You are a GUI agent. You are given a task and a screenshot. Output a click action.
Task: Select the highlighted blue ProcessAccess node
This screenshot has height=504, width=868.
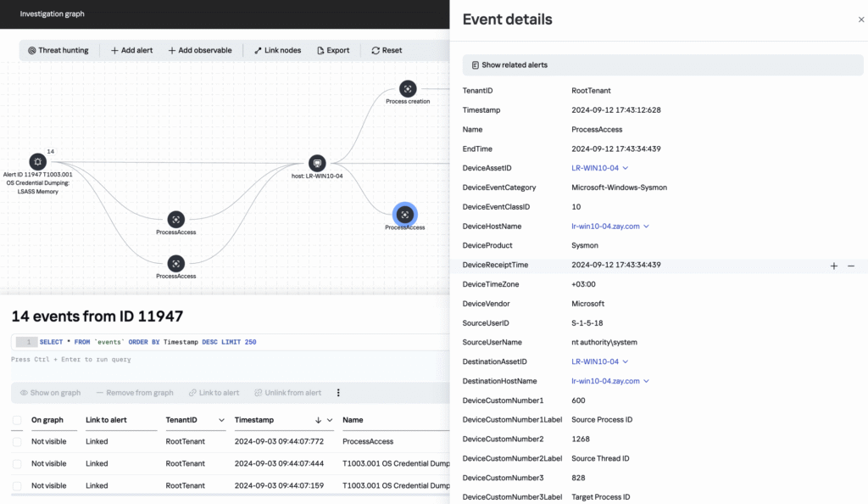click(405, 215)
